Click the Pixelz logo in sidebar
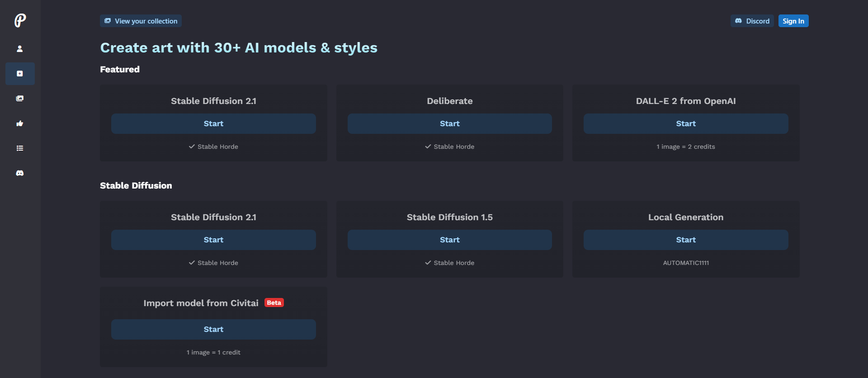868x378 pixels. [x=20, y=20]
